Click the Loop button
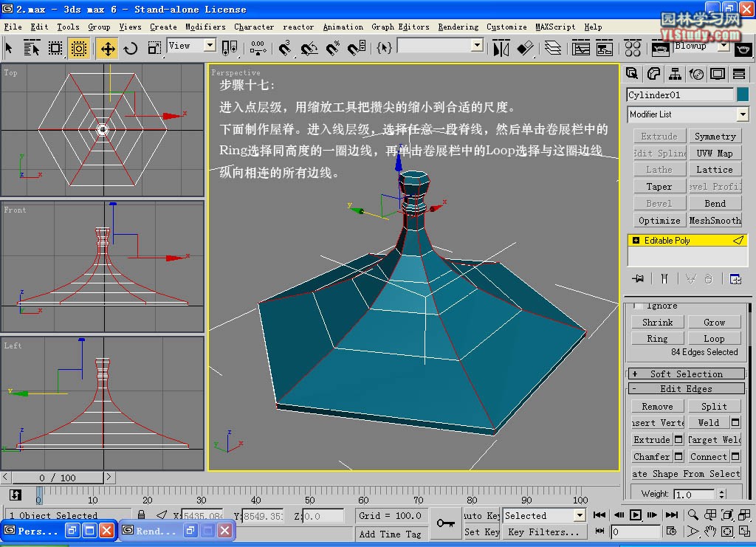The height and width of the screenshot is (547, 756). coord(714,339)
